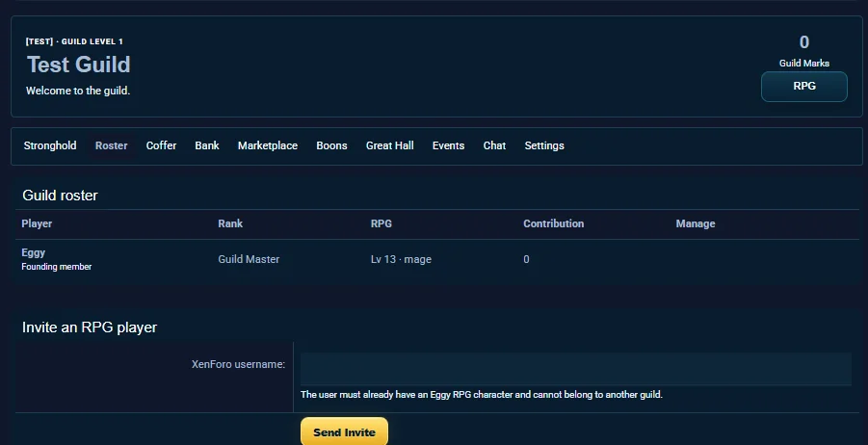Click the Rank column header
This screenshot has height=445, width=868.
click(230, 223)
